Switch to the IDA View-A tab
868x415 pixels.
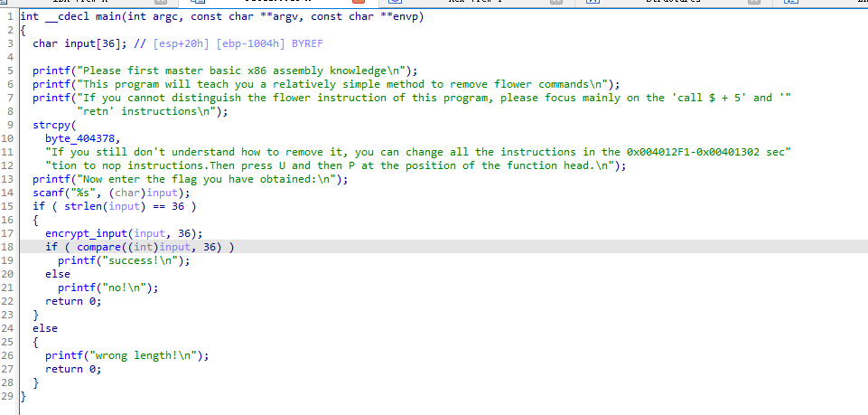(x=81, y=3)
